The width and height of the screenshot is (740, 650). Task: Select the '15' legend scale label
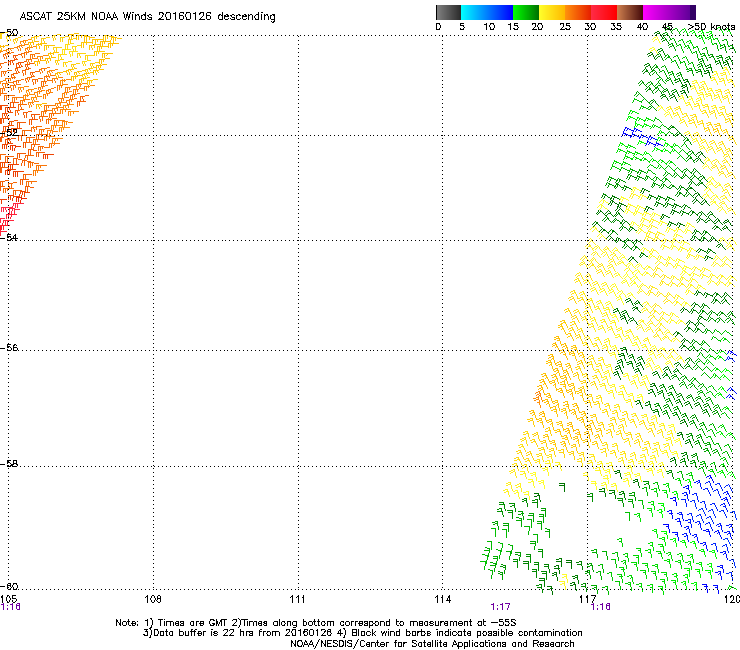(x=513, y=27)
